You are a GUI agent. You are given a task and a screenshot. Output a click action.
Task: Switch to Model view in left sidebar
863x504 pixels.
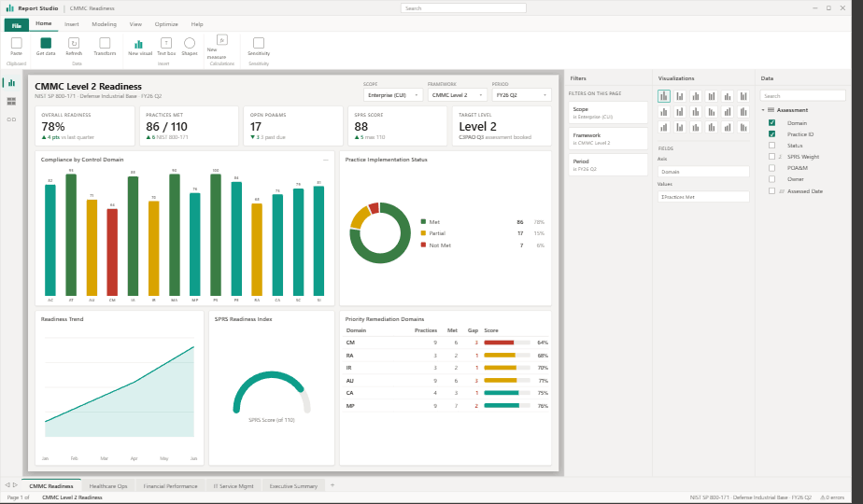tap(11, 119)
